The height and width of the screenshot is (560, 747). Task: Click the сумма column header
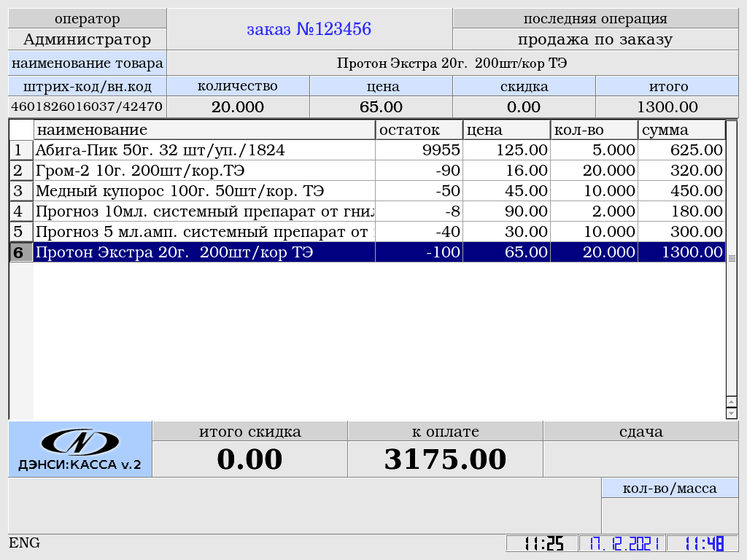(682, 130)
